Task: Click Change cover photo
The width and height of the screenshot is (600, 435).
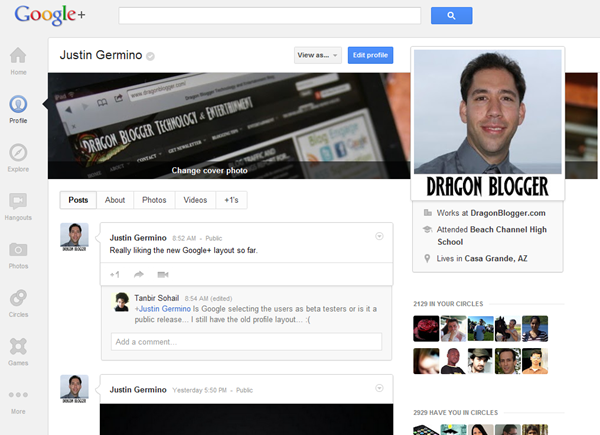Action: pyautogui.click(x=209, y=171)
